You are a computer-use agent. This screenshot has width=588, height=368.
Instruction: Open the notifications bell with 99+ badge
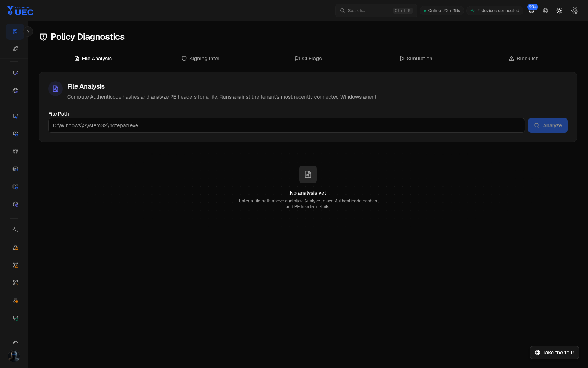531,11
